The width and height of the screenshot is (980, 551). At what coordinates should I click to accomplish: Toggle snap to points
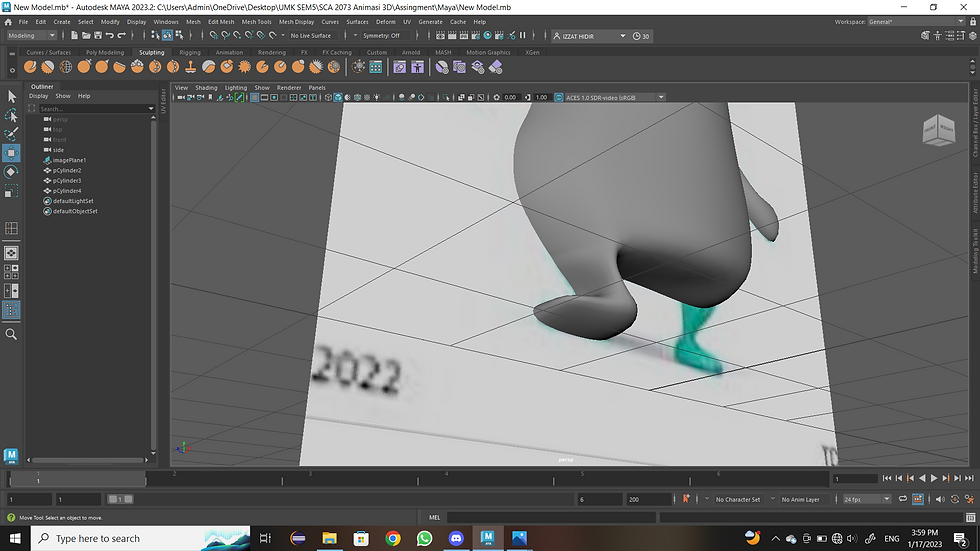point(238,36)
